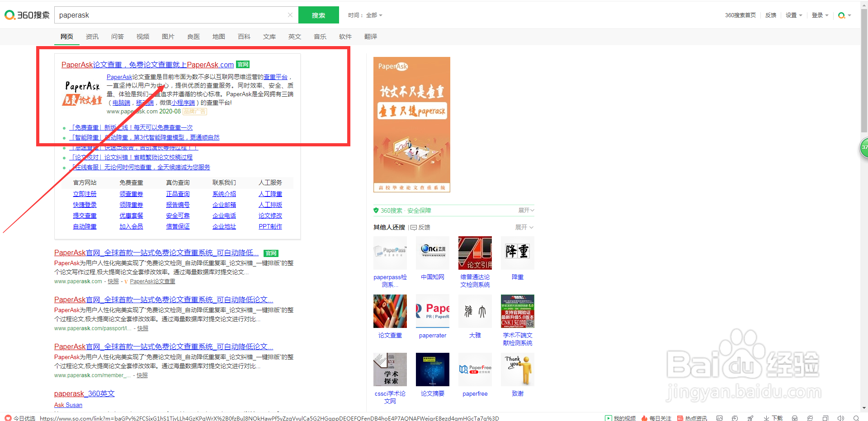Viewport: 868px width, 421px height.
Task: Open the 维普通达论文检测系统 thumbnail
Action: click(475, 253)
